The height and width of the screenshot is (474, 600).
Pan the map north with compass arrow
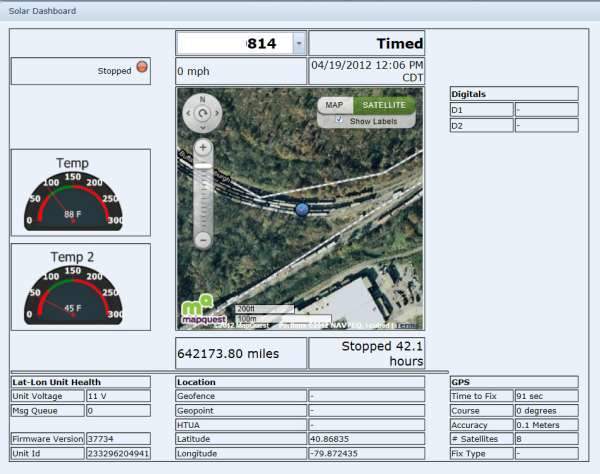click(x=203, y=100)
